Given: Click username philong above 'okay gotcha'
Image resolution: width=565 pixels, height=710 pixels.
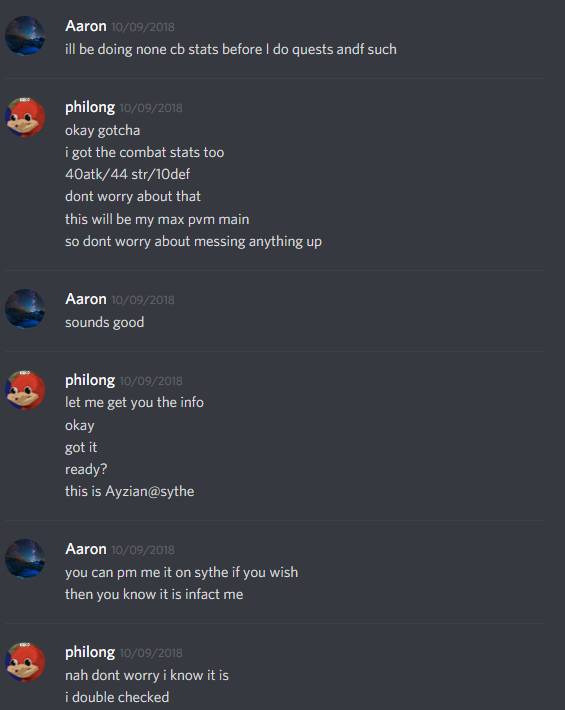Looking at the screenshot, I should click(x=90, y=108).
